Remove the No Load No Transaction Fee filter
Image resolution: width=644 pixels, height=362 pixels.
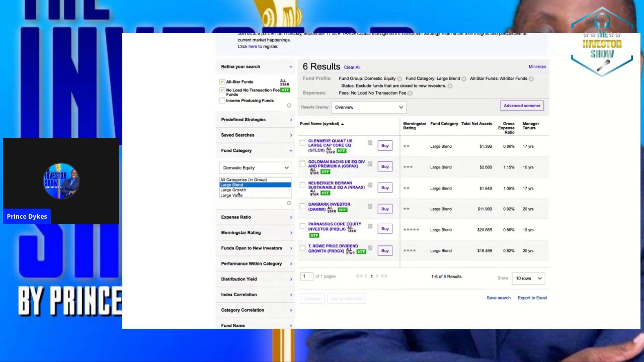click(410, 93)
